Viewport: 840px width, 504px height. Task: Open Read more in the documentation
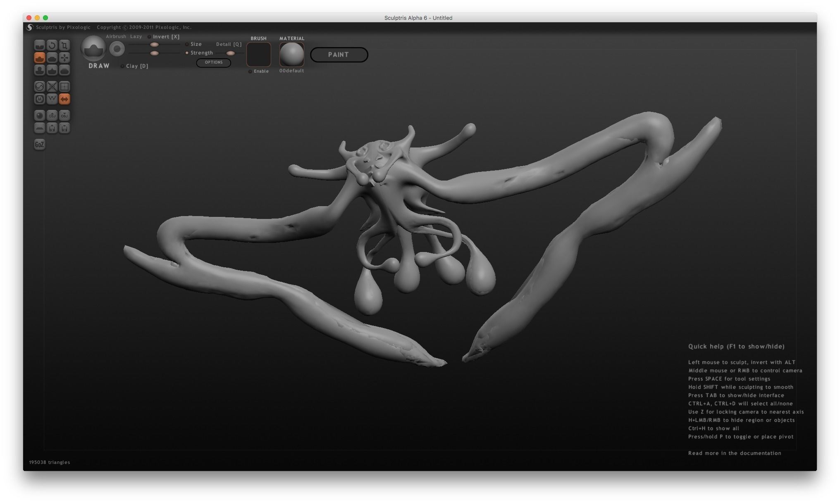point(735,453)
